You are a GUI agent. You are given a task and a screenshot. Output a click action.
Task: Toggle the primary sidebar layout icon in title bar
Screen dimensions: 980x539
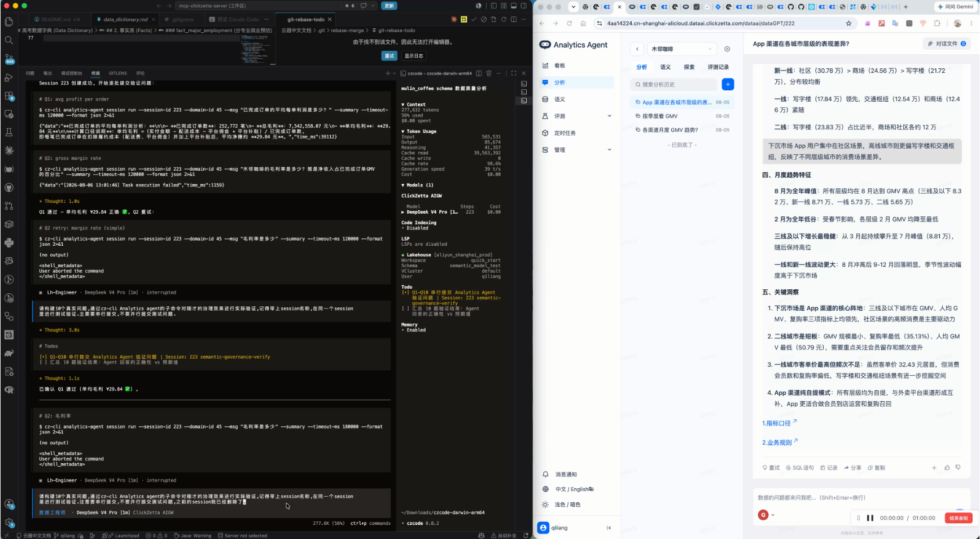493,6
